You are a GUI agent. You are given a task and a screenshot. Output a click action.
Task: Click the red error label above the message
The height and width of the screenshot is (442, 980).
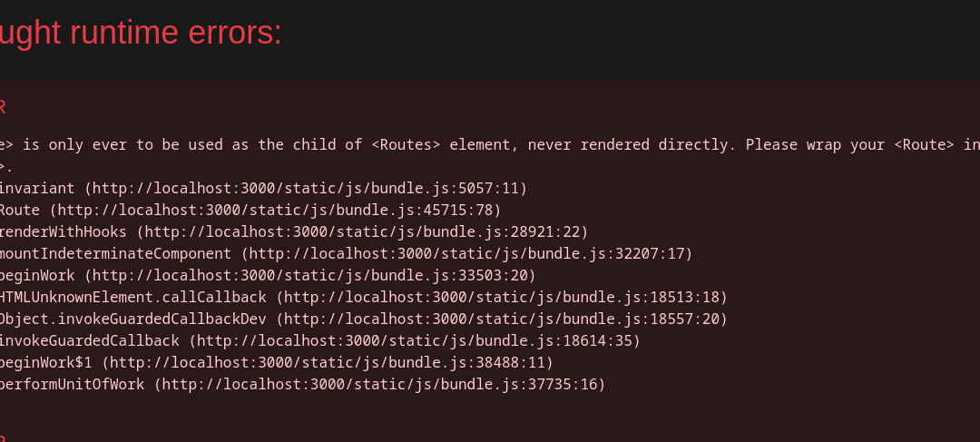click(3, 107)
